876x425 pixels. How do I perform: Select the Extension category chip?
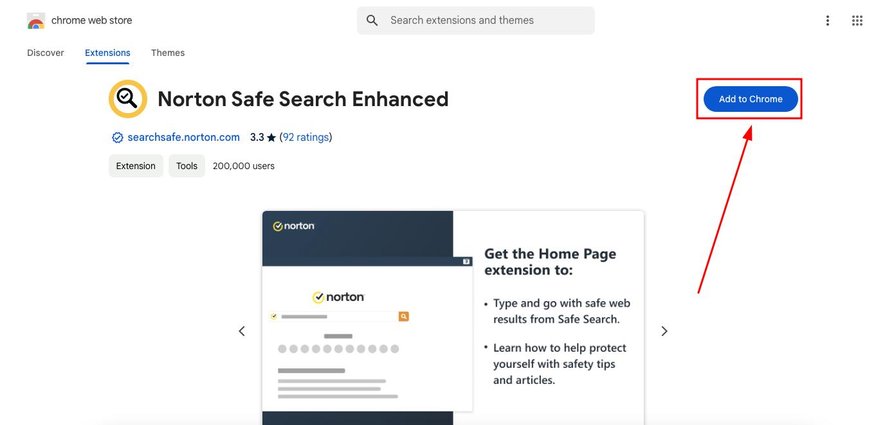click(x=136, y=166)
